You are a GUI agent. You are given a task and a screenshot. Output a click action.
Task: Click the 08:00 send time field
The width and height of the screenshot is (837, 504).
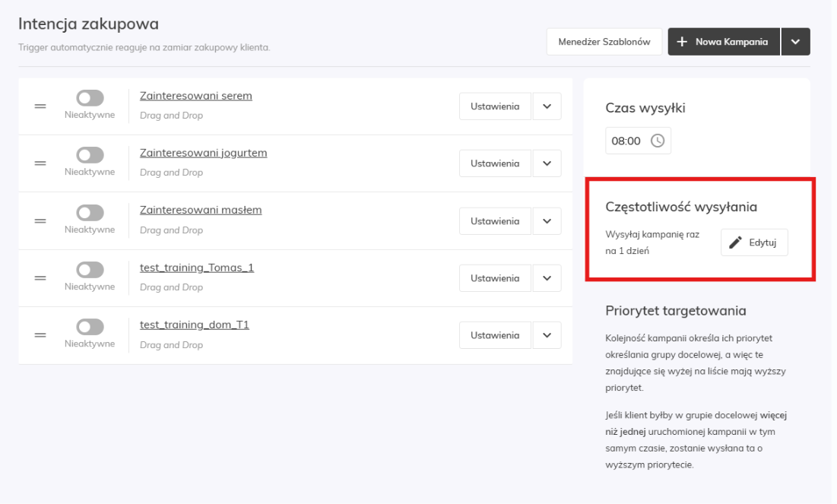coord(626,141)
